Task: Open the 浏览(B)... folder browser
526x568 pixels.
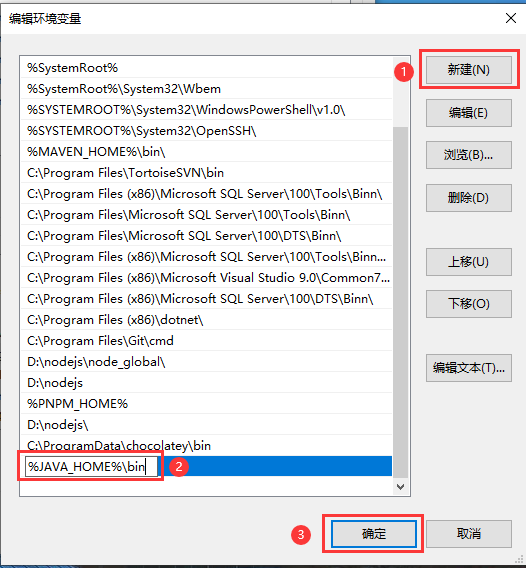Action: (x=469, y=155)
